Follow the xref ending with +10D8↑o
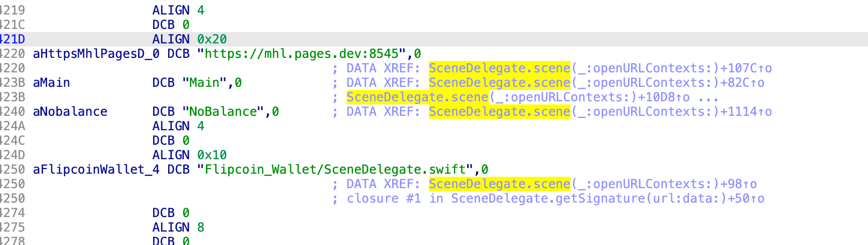The image size is (868, 245). [x=518, y=97]
